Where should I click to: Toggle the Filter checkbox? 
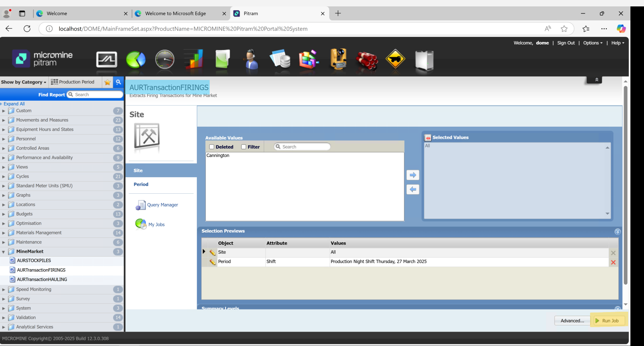click(x=244, y=147)
